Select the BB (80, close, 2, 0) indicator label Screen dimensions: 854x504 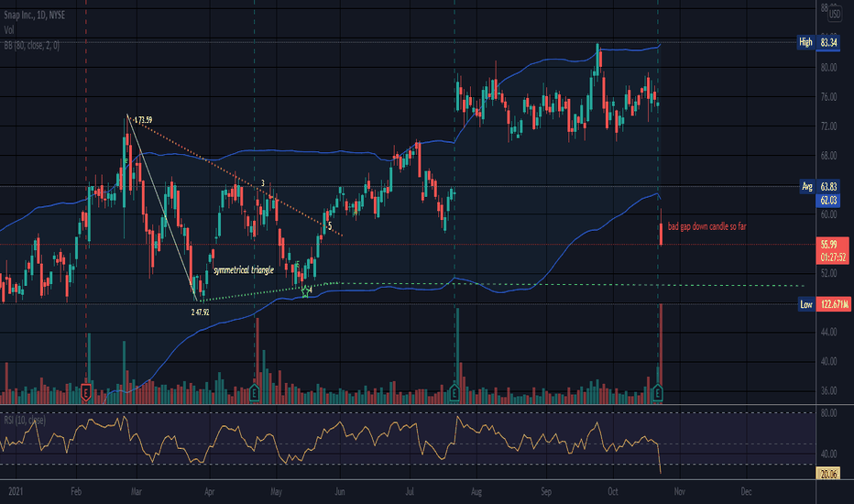[31, 46]
